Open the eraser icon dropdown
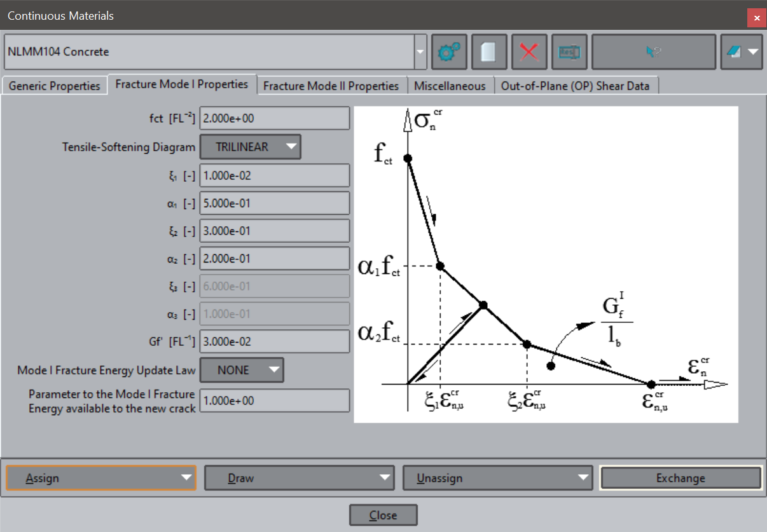This screenshot has height=532, width=767. click(x=742, y=52)
